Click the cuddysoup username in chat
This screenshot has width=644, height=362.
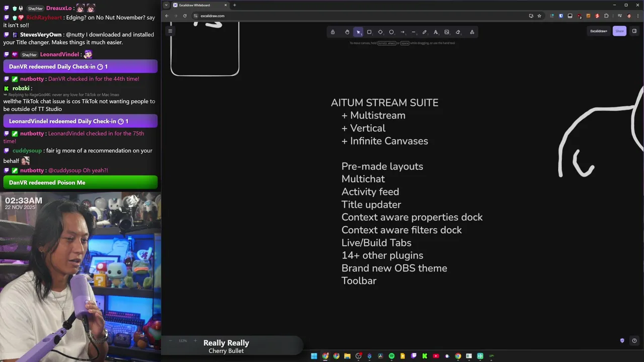[x=27, y=150]
